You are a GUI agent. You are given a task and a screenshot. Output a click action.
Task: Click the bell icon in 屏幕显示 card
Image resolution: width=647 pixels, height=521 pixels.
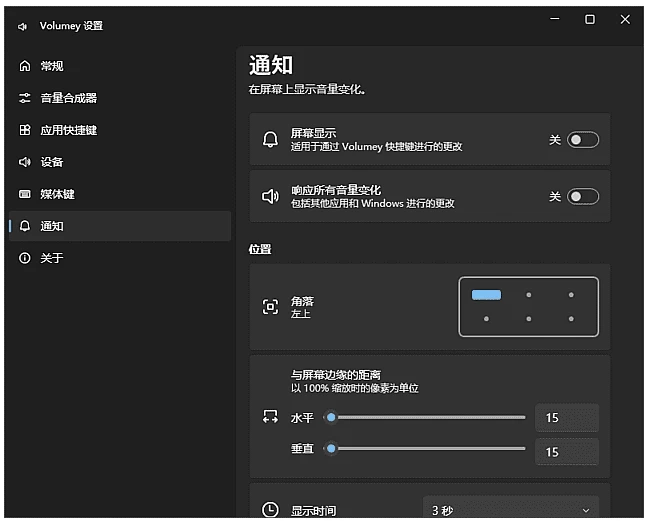pos(270,140)
